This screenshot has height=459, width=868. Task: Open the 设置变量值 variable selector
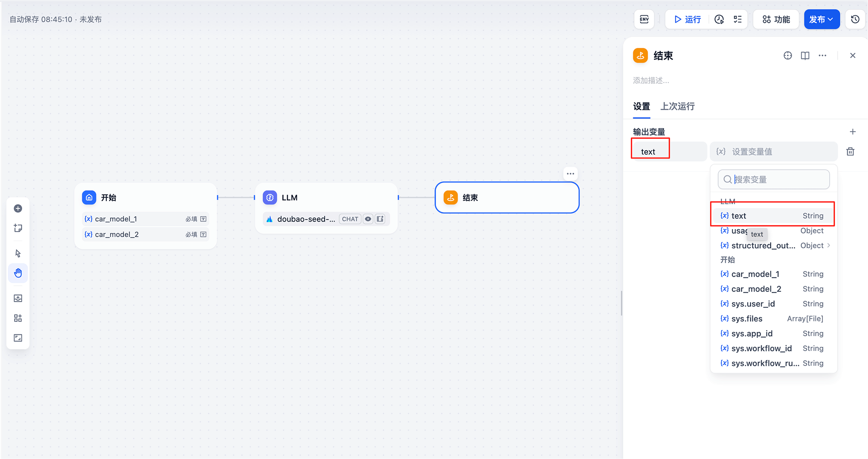[773, 152]
